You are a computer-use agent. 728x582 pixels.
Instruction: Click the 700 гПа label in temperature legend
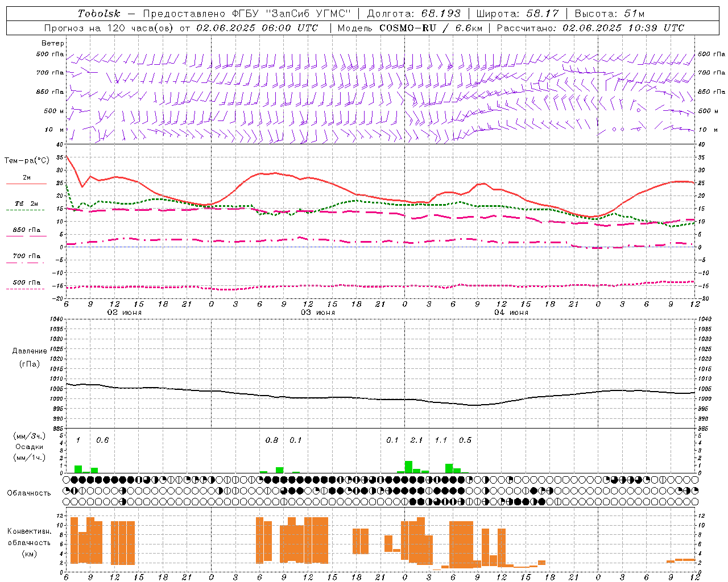tap(27, 256)
